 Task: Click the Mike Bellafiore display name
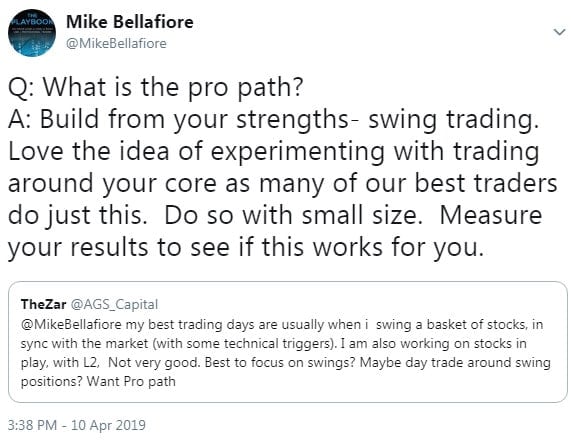pos(130,22)
